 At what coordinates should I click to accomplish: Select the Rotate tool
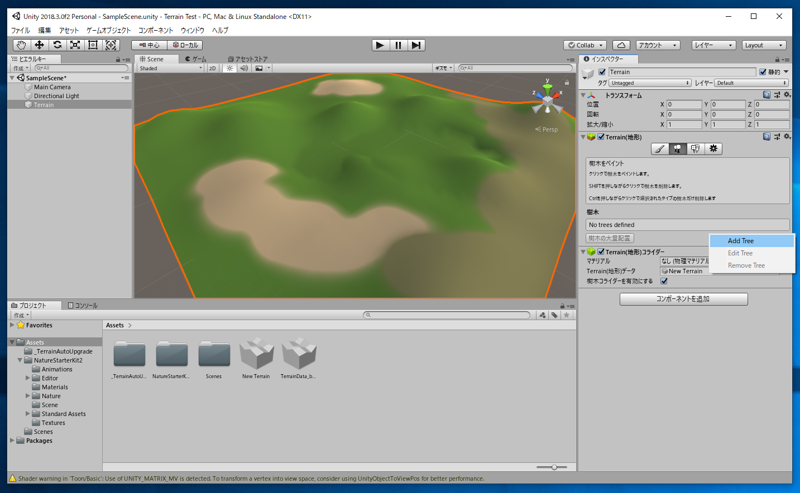click(57, 45)
